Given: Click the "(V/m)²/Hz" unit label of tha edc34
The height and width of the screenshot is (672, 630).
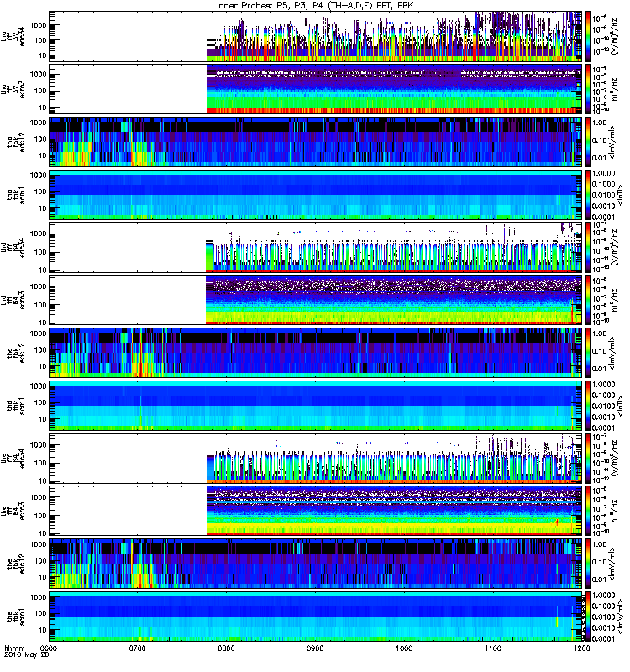Looking at the screenshot, I should [614, 36].
